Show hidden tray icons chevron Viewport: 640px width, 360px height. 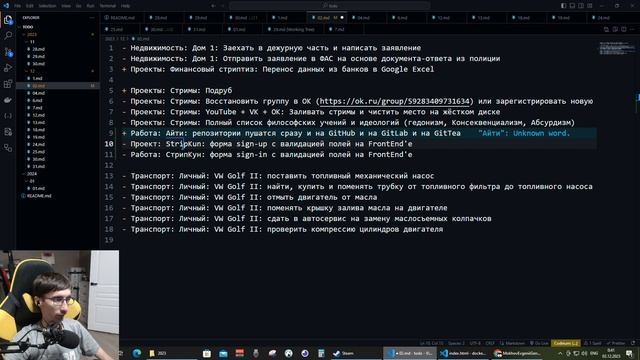pos(560,353)
